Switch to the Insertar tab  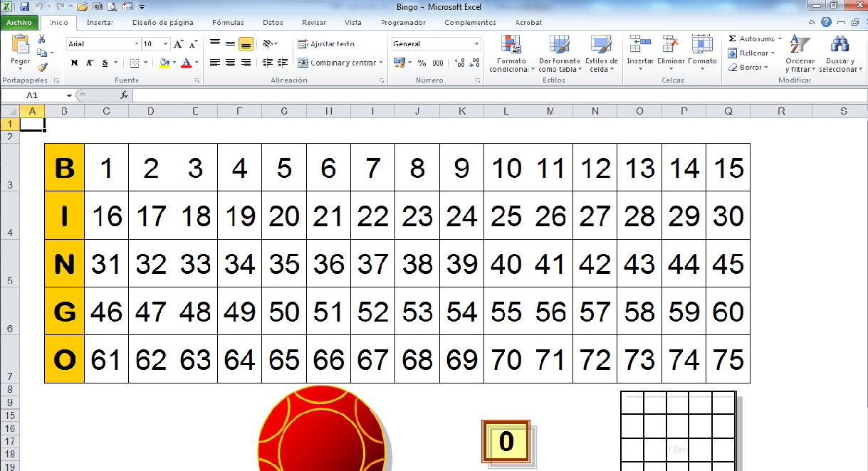tap(100, 22)
